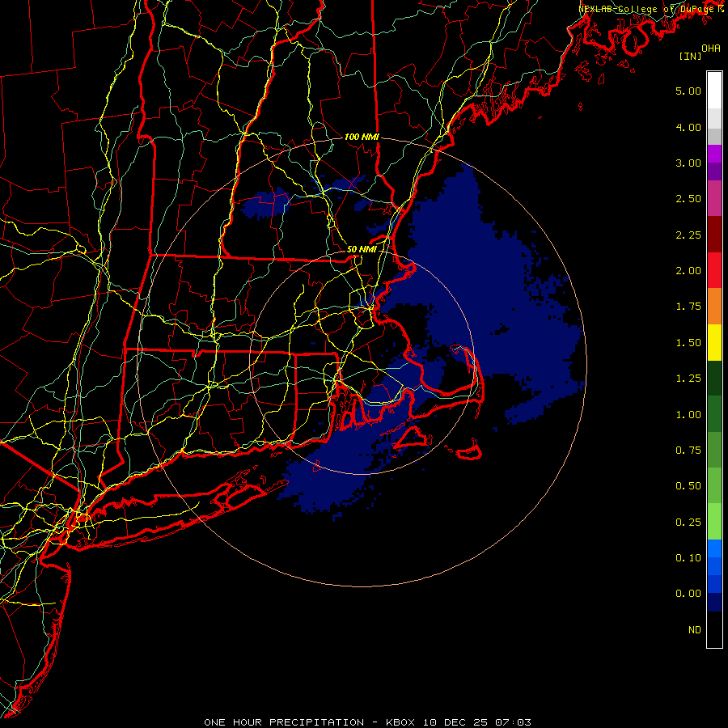Screen dimensions: 728x728
Task: Click the OHA product label above legend
Action: tap(711, 48)
